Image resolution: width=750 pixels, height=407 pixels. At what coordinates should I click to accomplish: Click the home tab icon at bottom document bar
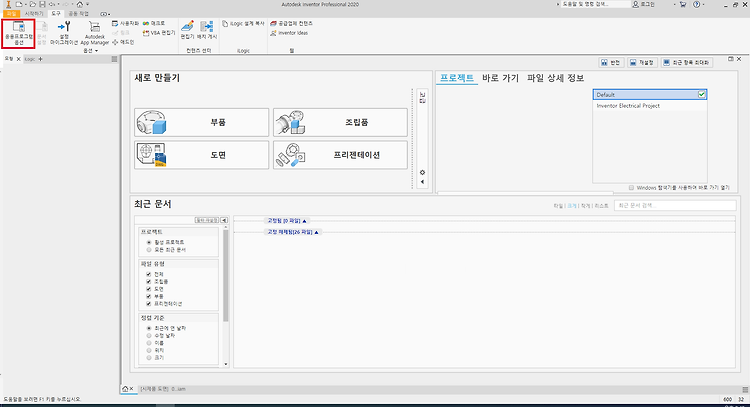coord(125,389)
